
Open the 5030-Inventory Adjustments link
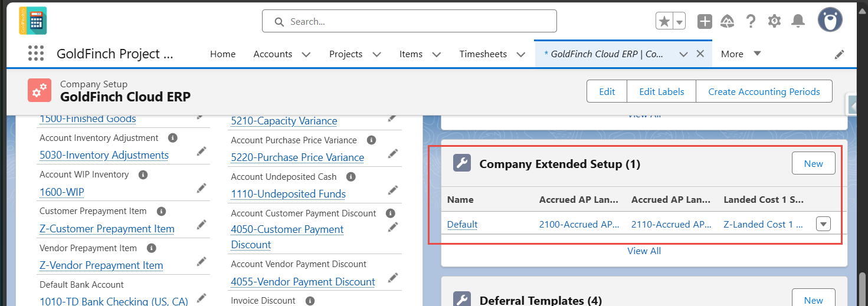click(104, 155)
